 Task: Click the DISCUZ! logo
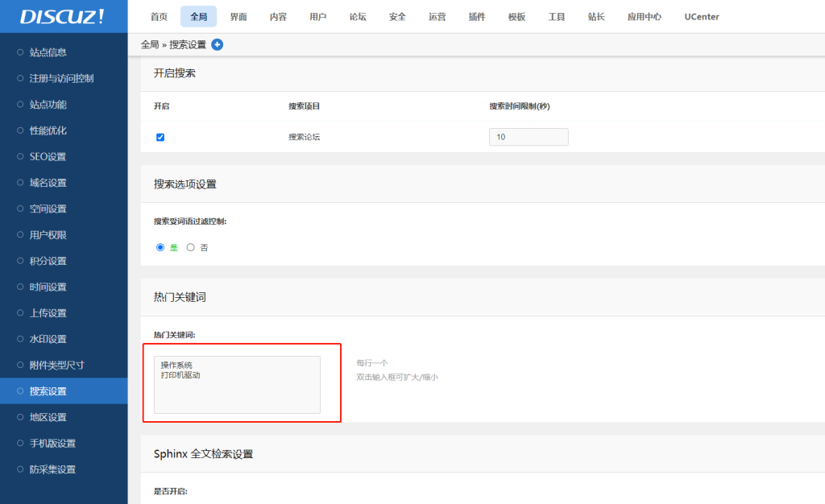point(62,17)
